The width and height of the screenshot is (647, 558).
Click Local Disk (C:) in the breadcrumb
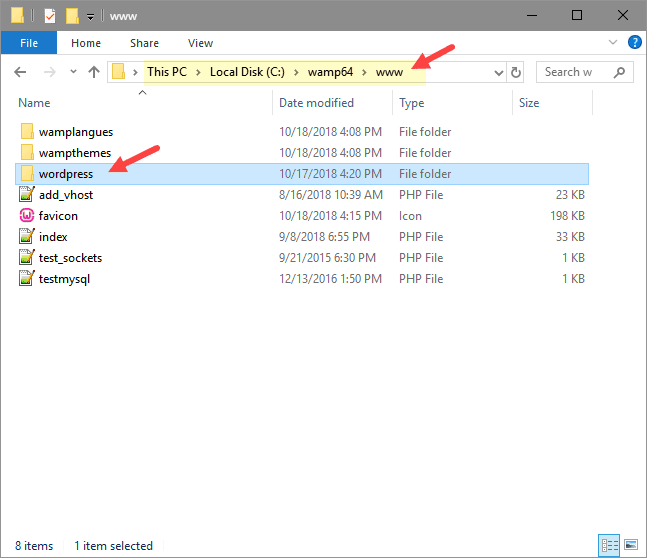click(x=247, y=72)
